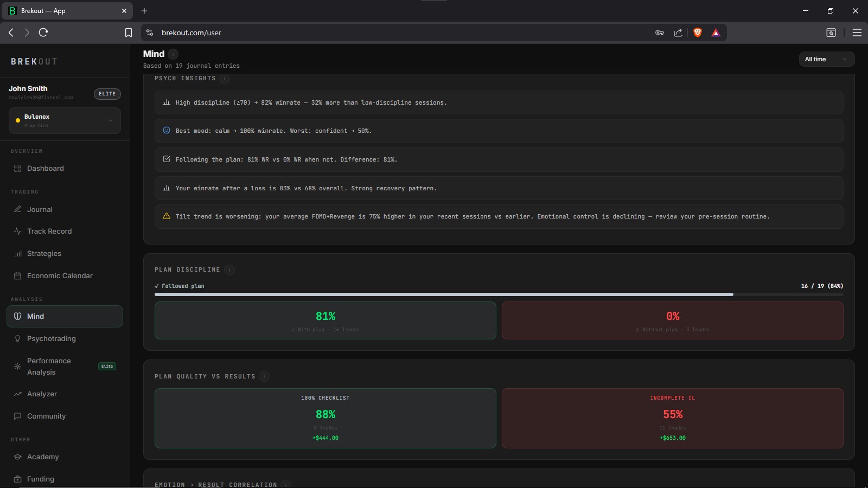
Task: Click info icon beside Plan Discipline
Action: [x=229, y=269]
